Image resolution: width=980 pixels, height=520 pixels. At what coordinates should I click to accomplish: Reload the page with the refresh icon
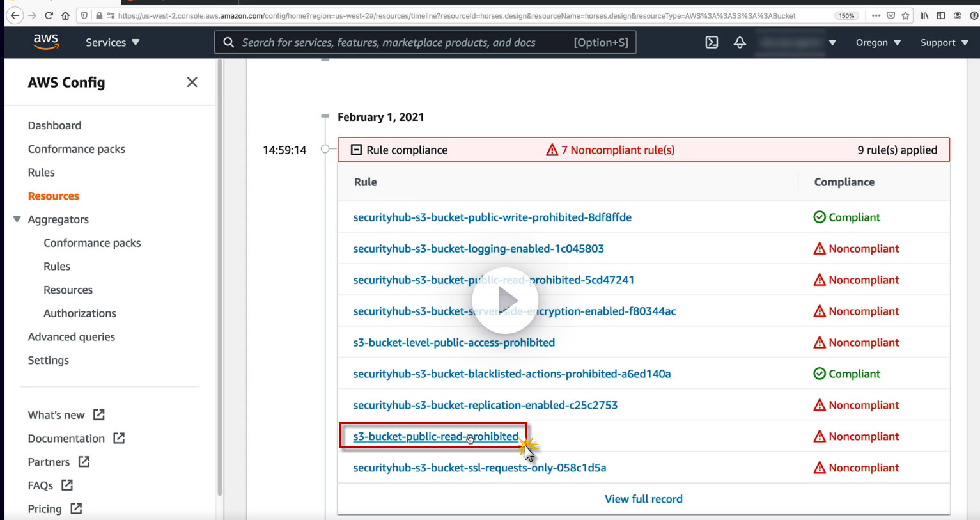click(x=49, y=15)
